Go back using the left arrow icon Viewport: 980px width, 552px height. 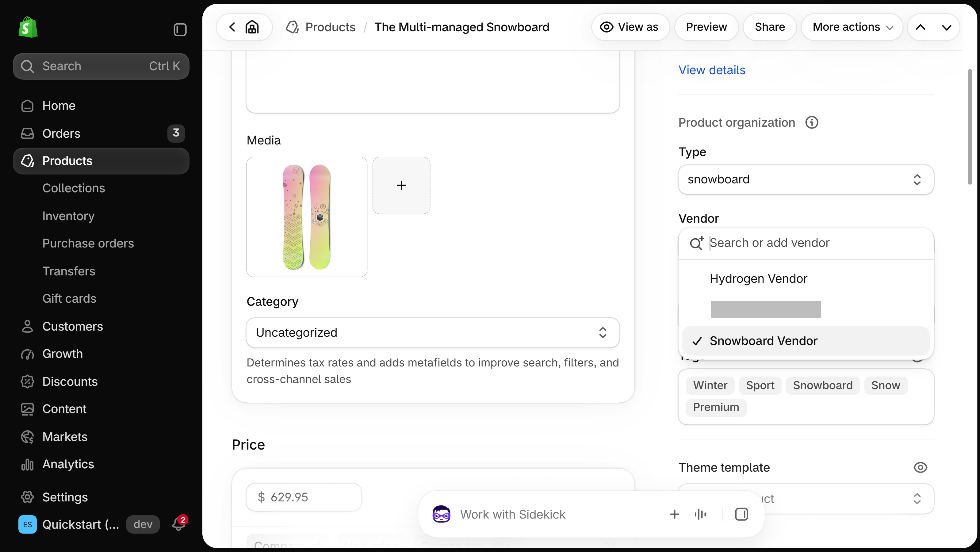click(232, 27)
